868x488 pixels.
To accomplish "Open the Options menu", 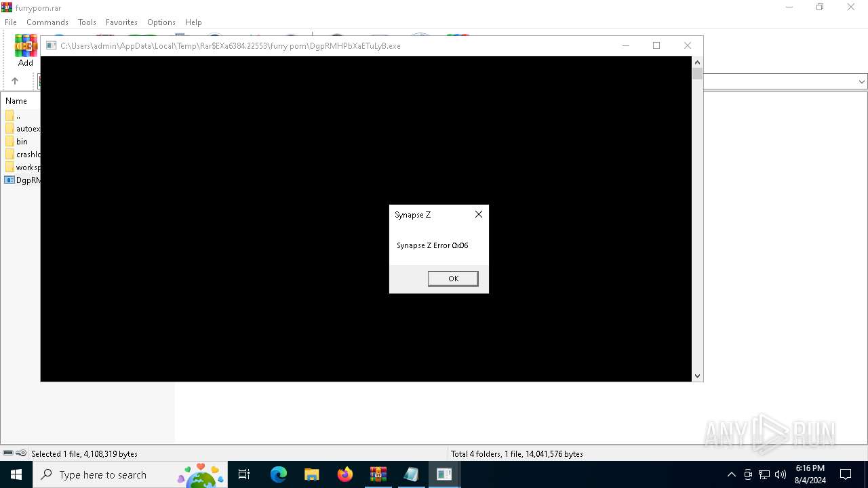I will pyautogui.click(x=161, y=22).
